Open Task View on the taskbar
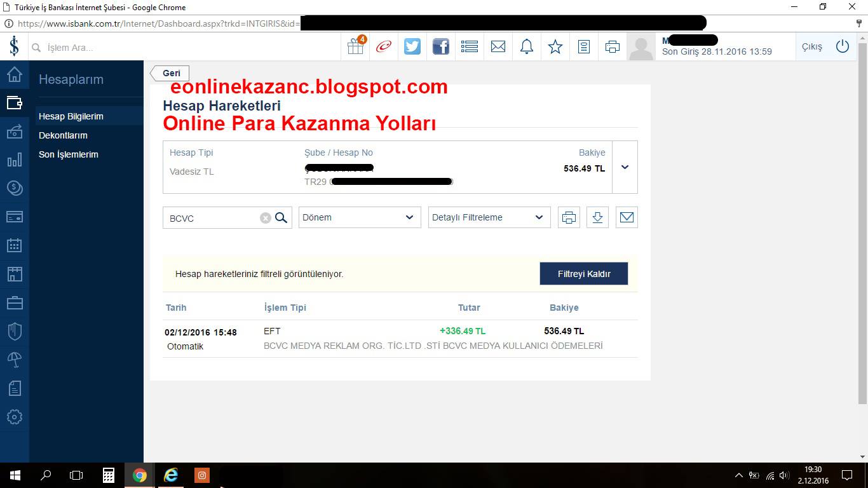This screenshot has width=868, height=488. [x=76, y=475]
